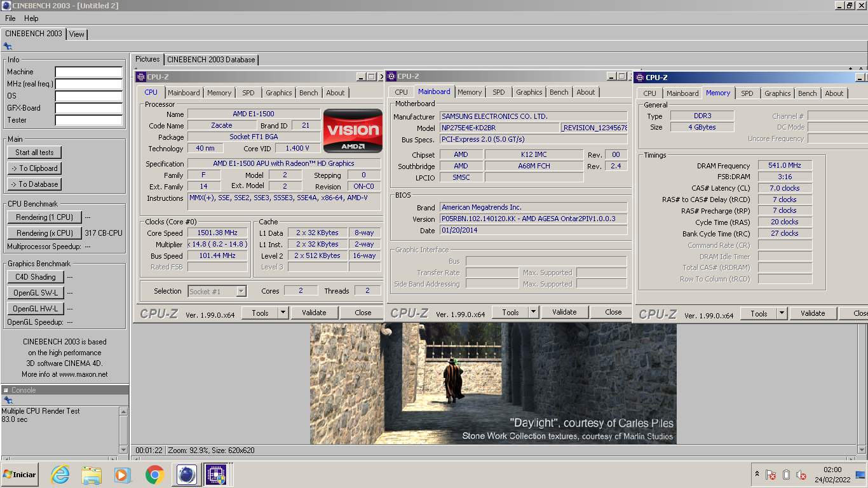Open CPU tab in the Memory CPU-Z window
The image size is (868, 488).
tap(650, 93)
